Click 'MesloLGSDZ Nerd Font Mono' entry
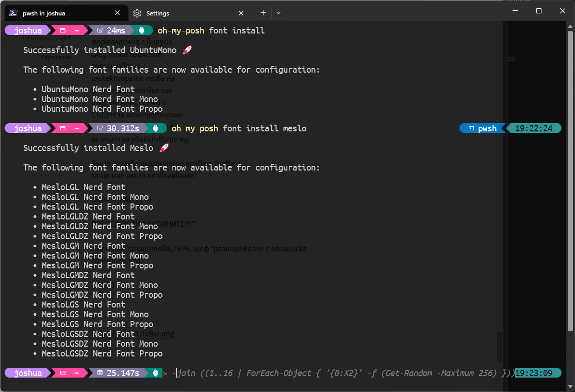 [100, 344]
